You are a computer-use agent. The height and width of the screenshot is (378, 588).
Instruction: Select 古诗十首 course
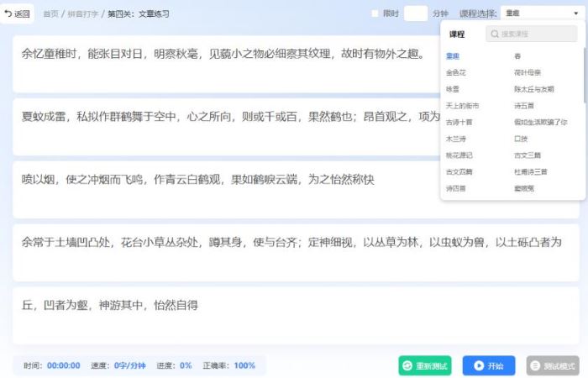[459, 123]
